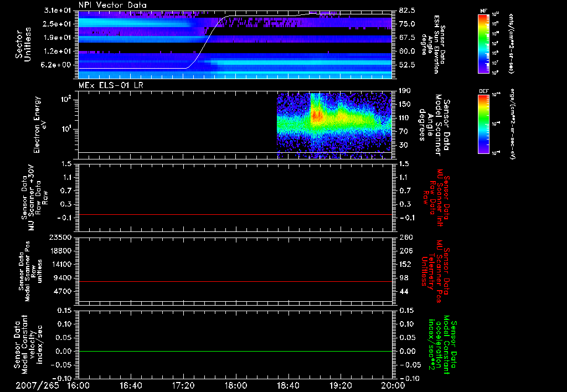Click the 82.5 sun elevation tick label

point(407,11)
